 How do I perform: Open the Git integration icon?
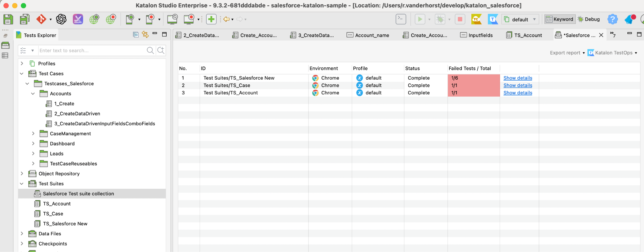[x=41, y=19]
